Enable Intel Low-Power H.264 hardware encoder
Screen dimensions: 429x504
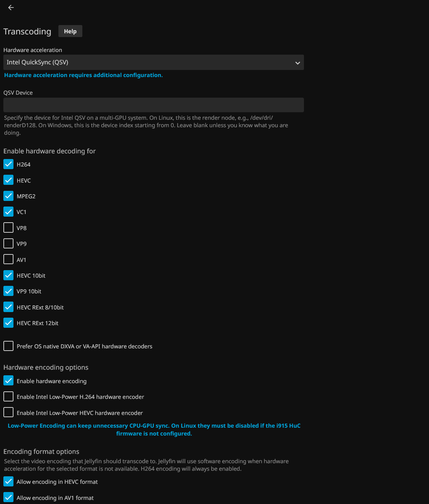[x=8, y=397]
